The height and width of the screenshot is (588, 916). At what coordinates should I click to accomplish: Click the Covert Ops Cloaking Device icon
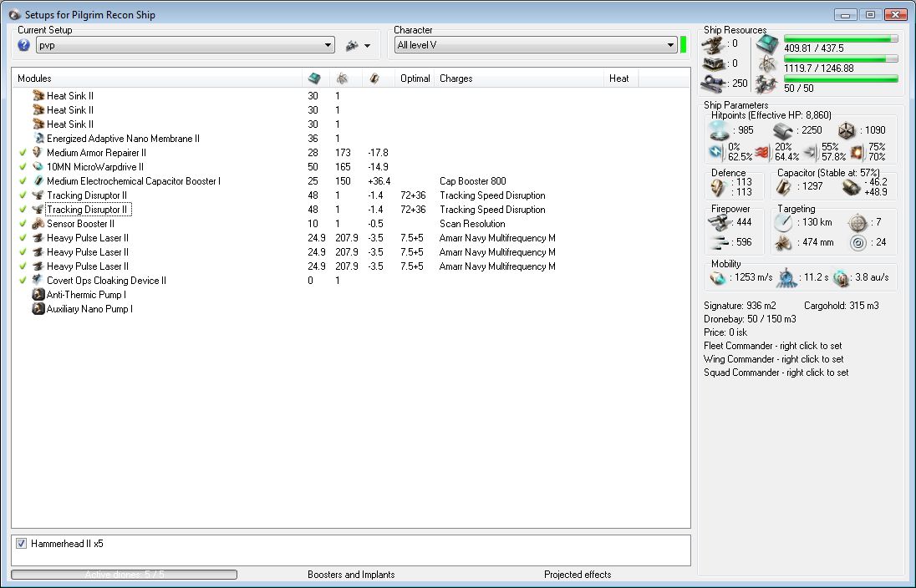click(x=38, y=281)
